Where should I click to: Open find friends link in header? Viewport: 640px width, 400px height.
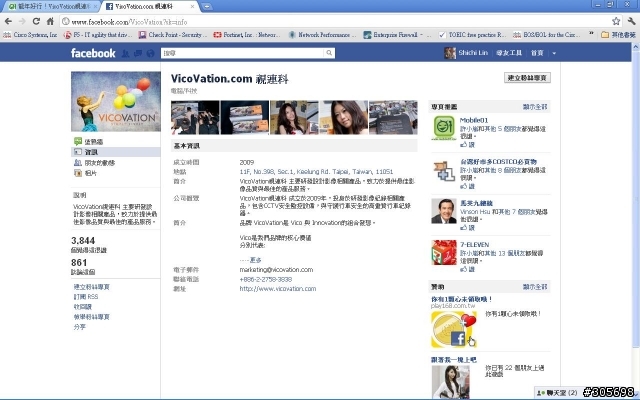(509, 53)
